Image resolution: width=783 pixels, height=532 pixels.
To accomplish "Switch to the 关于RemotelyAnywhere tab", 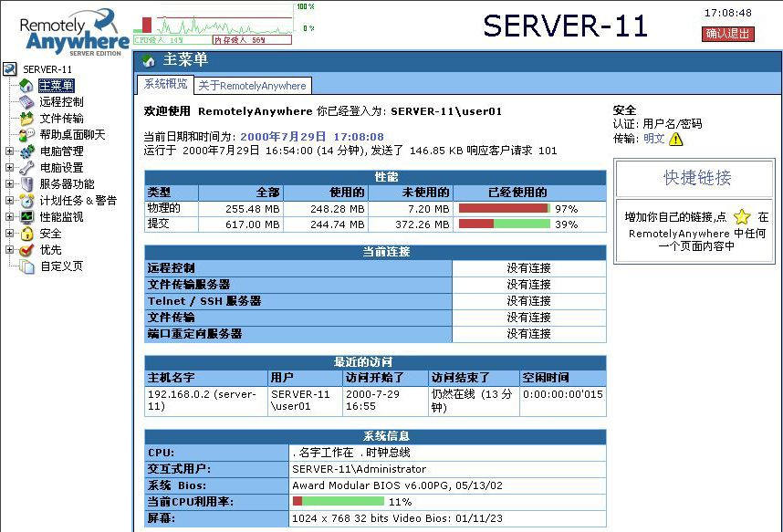I will pos(252,86).
